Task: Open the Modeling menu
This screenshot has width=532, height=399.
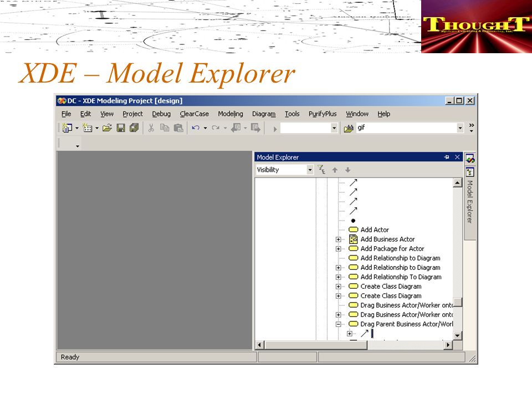Action: tap(231, 114)
